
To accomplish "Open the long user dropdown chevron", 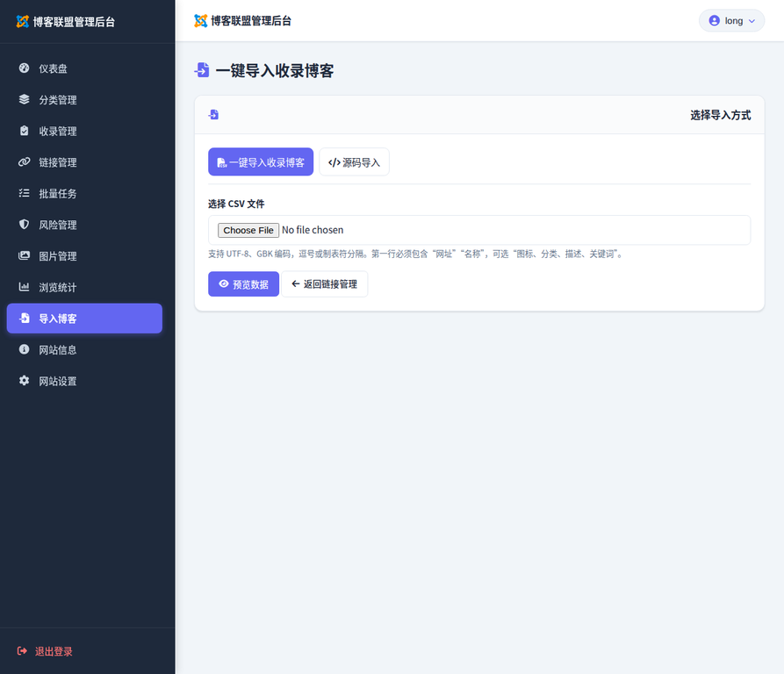I will (752, 21).
